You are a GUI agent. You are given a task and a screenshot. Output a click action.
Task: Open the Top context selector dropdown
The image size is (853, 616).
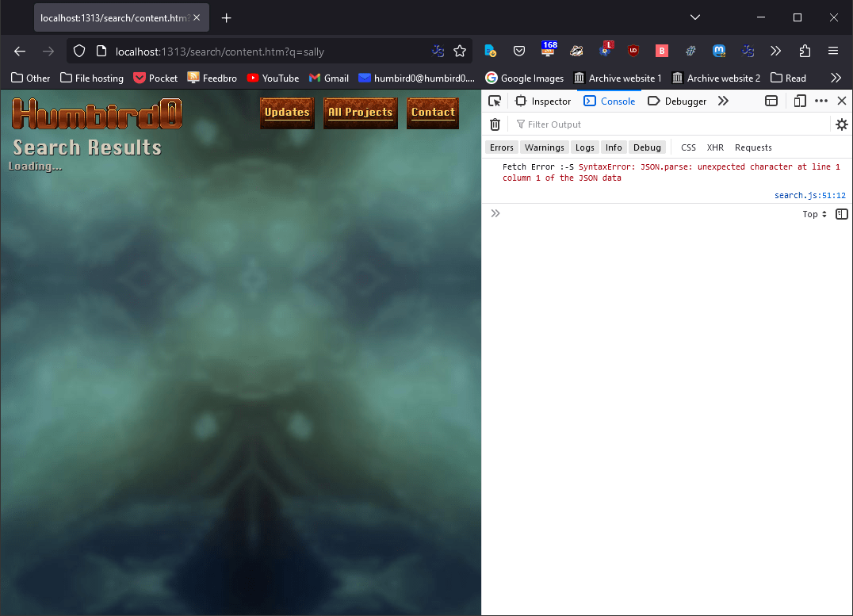point(813,214)
